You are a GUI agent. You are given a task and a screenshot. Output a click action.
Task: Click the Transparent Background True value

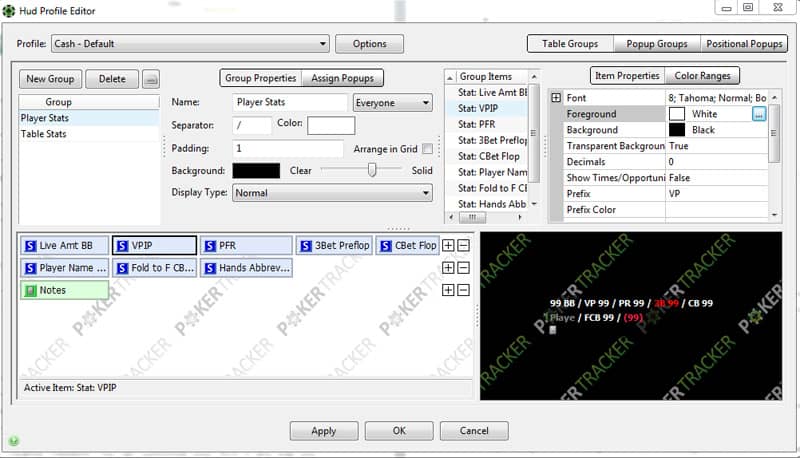click(716, 146)
